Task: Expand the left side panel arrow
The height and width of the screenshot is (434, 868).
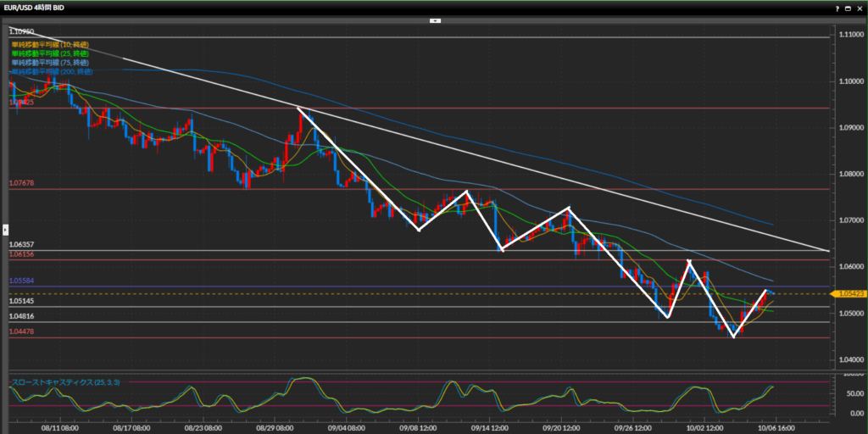Action: click(x=3, y=229)
